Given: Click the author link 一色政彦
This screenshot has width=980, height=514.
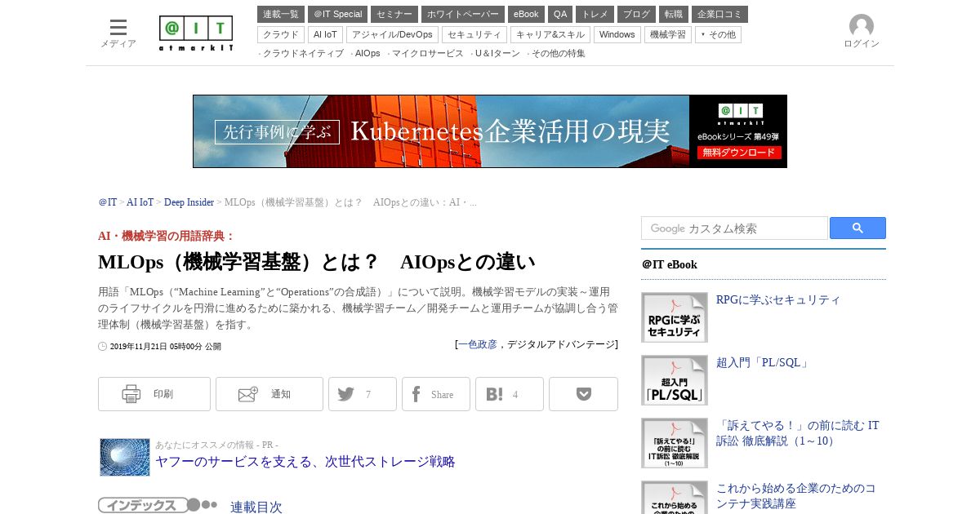Looking at the screenshot, I should click(478, 344).
